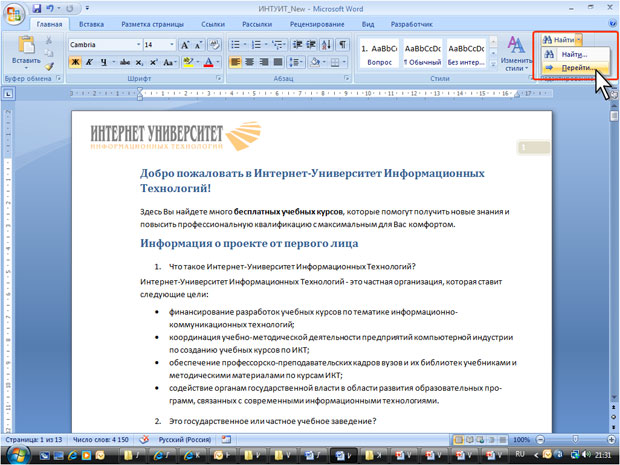The width and height of the screenshot is (620, 465).
Task: Click the zoom out minus button
Action: coord(540,439)
